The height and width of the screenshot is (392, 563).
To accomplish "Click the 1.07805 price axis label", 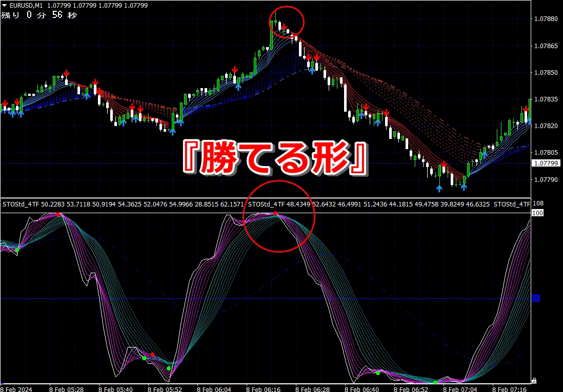I will click(x=546, y=153).
